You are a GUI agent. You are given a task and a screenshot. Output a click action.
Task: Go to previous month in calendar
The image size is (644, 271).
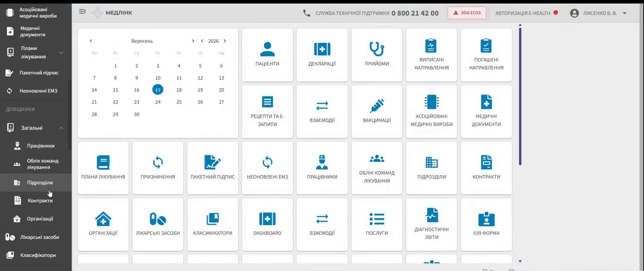[x=91, y=41]
